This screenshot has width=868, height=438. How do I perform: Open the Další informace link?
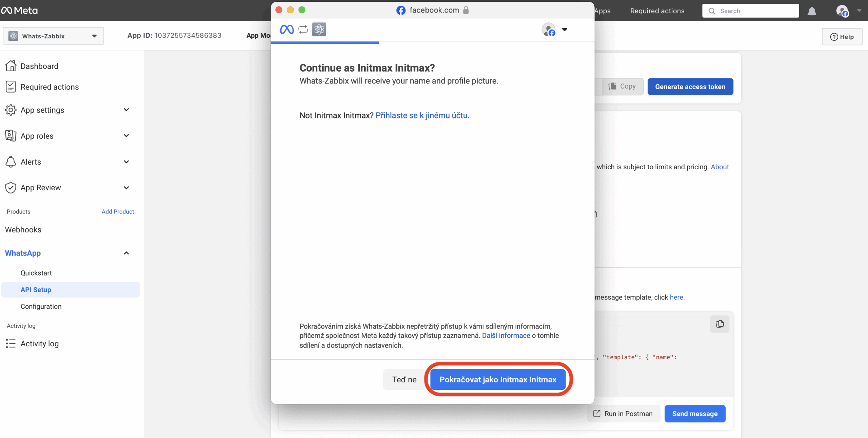tap(506, 336)
